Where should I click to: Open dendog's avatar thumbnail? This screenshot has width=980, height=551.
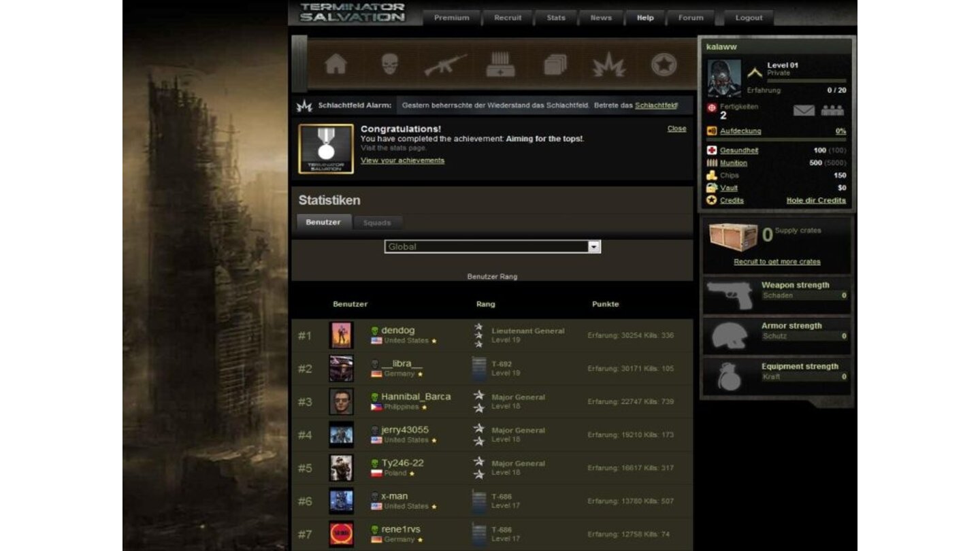341,335
